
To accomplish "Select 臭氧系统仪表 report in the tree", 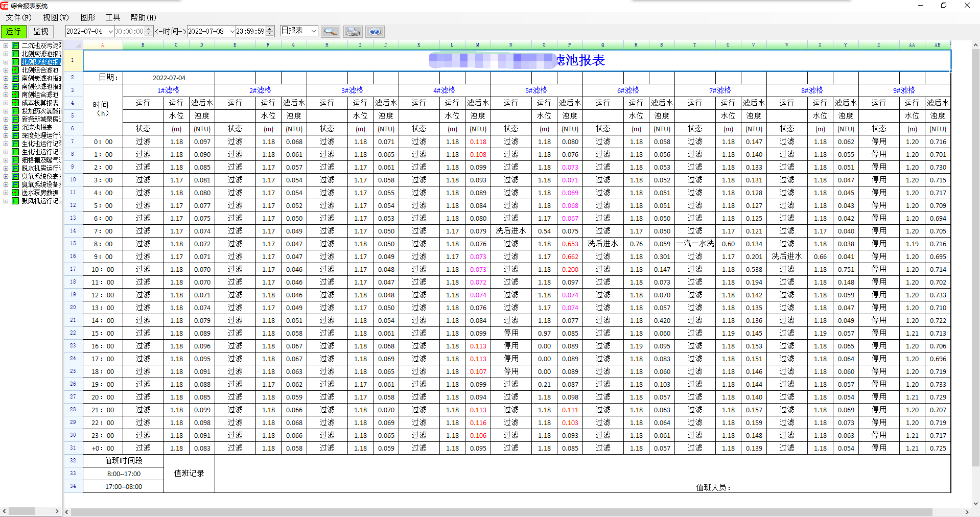I will click(41, 176).
